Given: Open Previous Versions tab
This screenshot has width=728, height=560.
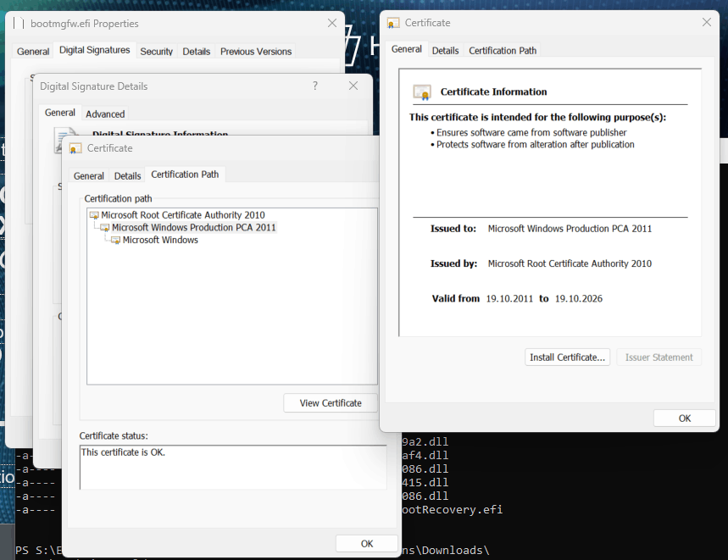Looking at the screenshot, I should click(x=256, y=52).
